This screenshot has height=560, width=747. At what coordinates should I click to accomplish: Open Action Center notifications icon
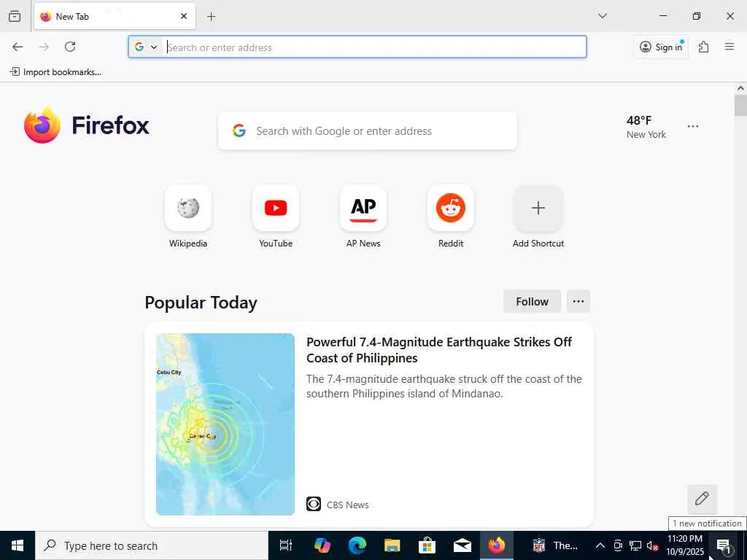pyautogui.click(x=724, y=545)
